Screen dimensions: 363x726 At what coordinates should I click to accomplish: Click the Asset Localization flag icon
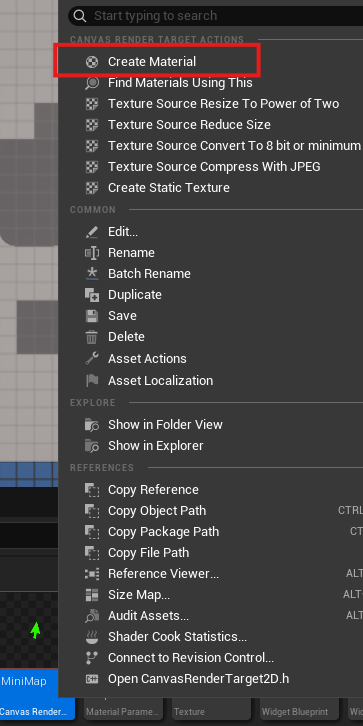[x=92, y=381]
